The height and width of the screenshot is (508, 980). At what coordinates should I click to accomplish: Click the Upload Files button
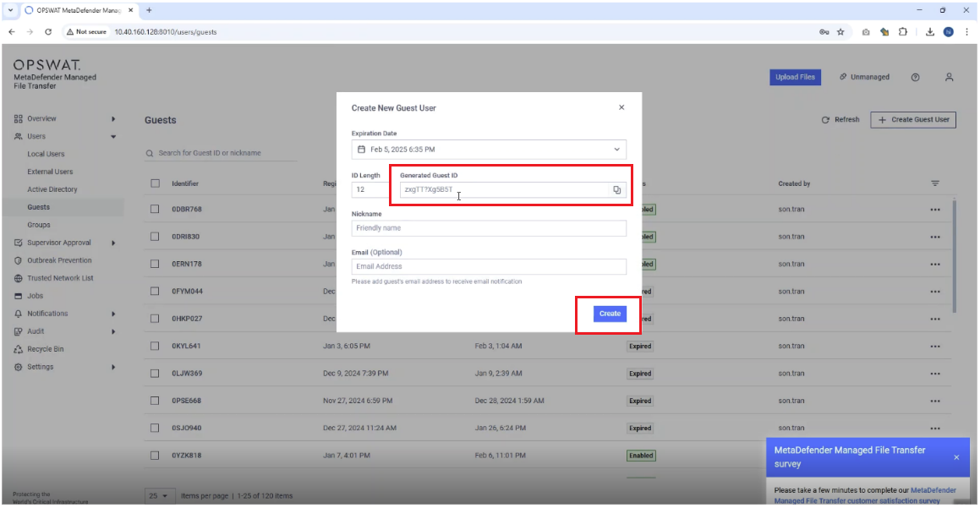(x=795, y=77)
